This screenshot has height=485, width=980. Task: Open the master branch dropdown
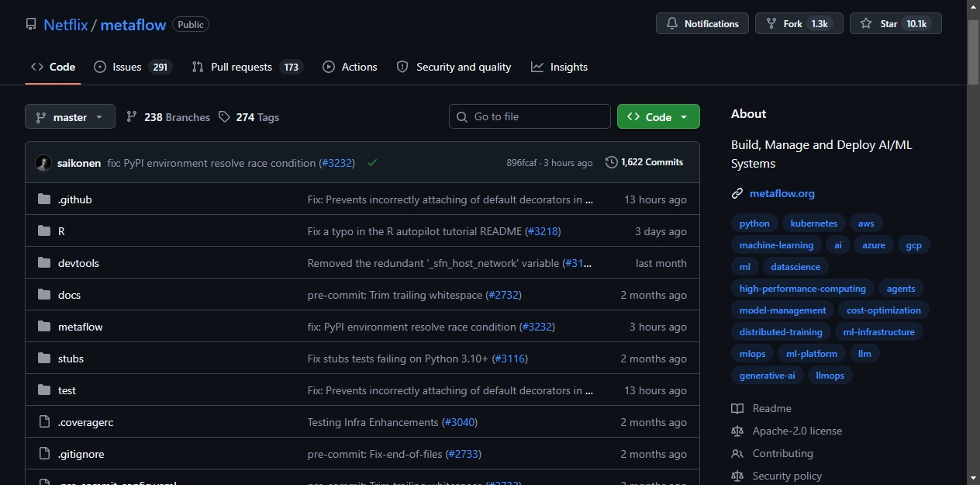click(70, 117)
